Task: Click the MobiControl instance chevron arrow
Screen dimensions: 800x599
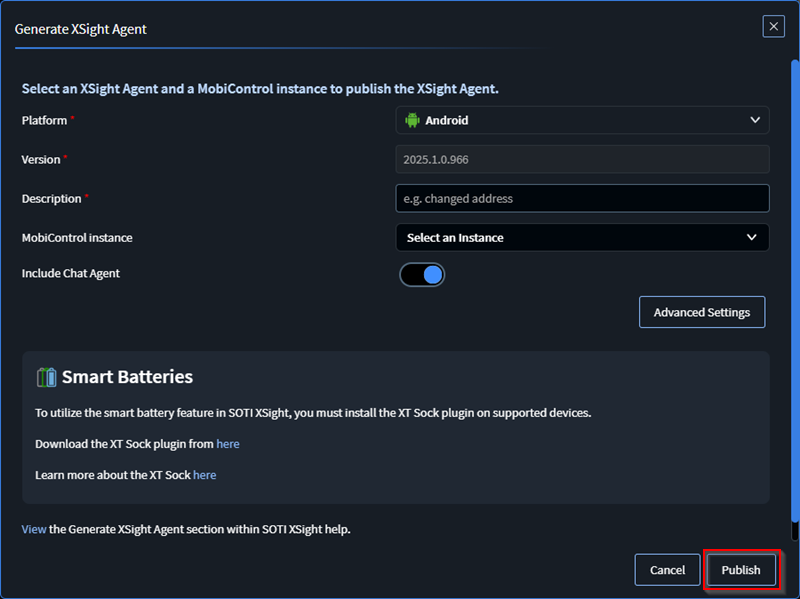Action: tap(752, 238)
